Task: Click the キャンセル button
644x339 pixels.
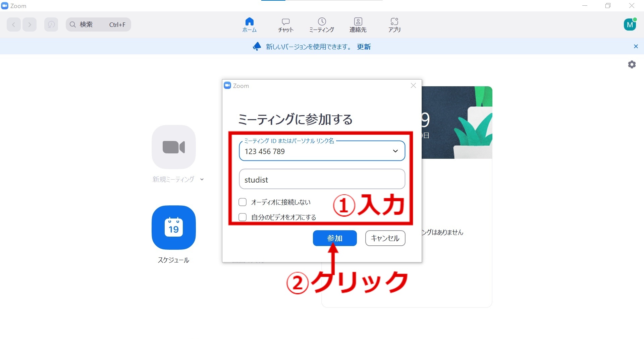Action: coord(385,238)
